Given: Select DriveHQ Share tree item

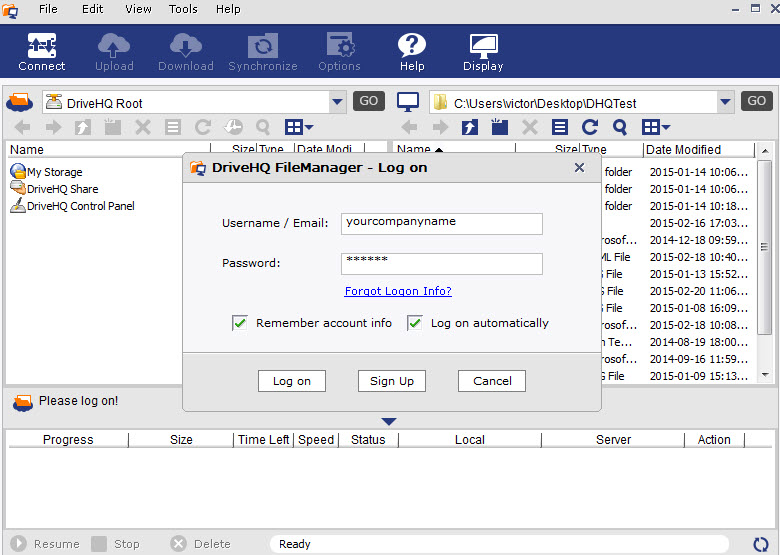Looking at the screenshot, I should [x=54, y=188].
